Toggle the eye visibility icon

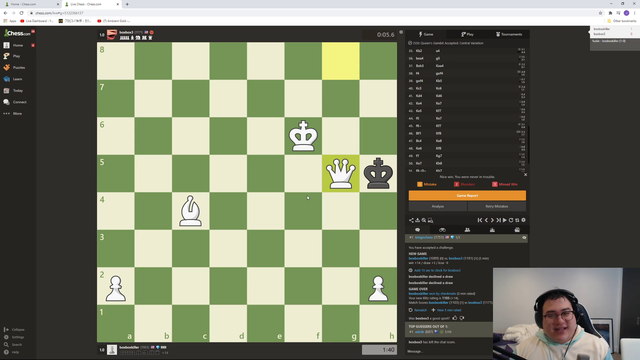click(x=524, y=238)
